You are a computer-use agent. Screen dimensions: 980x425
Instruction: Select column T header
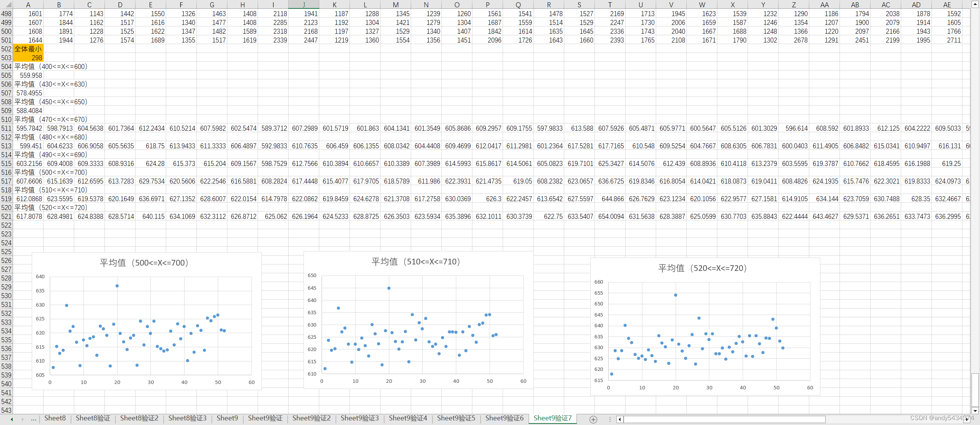pyautogui.click(x=610, y=5)
